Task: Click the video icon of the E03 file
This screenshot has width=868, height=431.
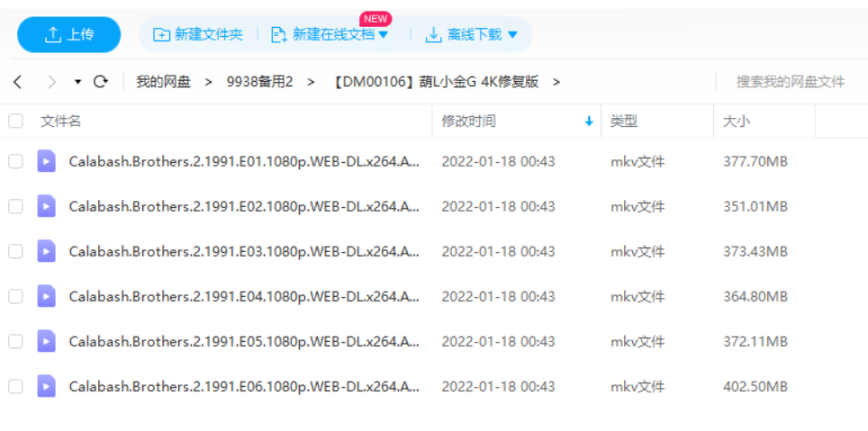Action: click(x=46, y=251)
